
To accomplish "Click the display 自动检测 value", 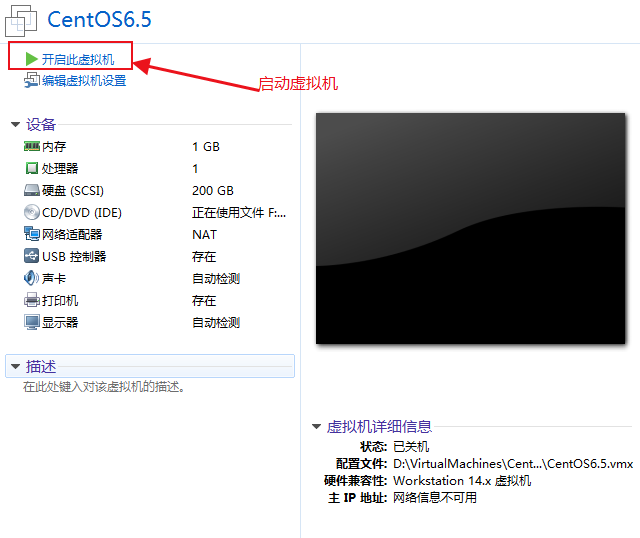I will click(x=216, y=323).
